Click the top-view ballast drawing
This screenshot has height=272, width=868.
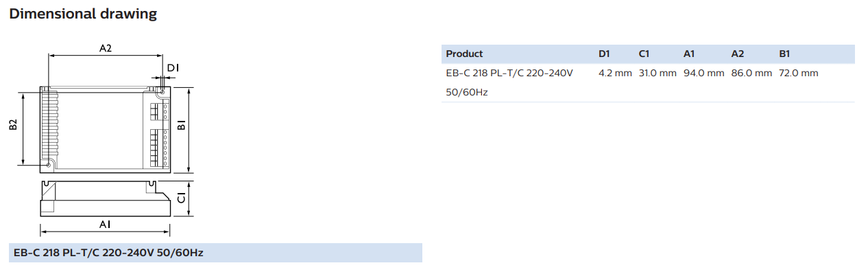[x=105, y=127]
